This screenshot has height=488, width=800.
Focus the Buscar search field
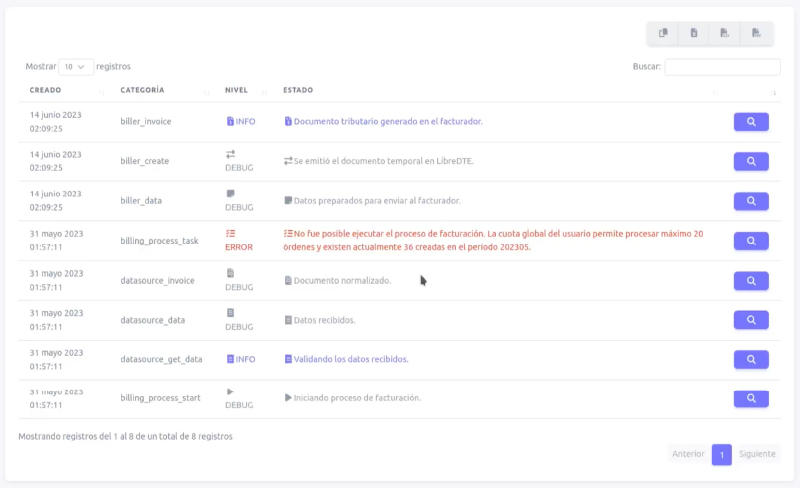click(x=722, y=67)
